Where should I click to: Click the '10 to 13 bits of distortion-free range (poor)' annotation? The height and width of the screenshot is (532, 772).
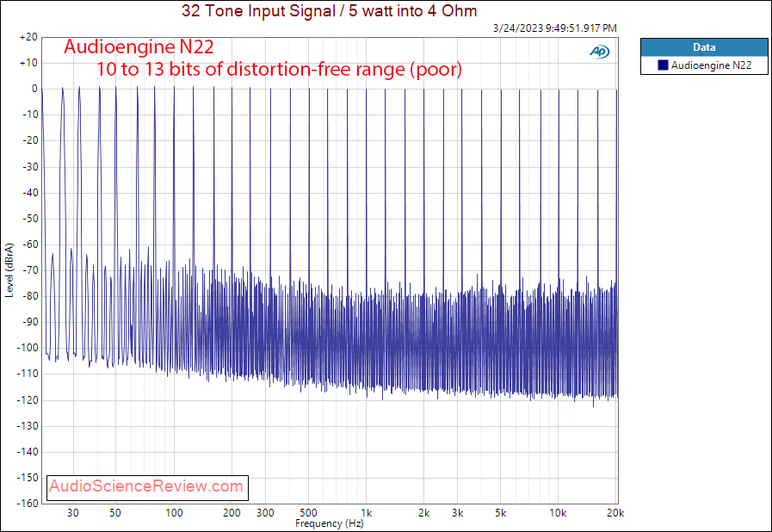(x=279, y=69)
